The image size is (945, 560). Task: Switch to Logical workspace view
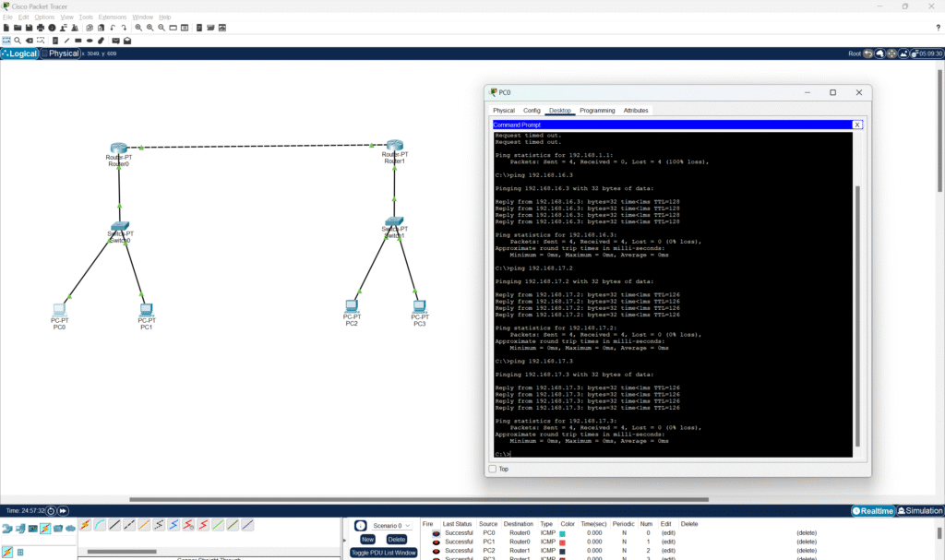19,54
